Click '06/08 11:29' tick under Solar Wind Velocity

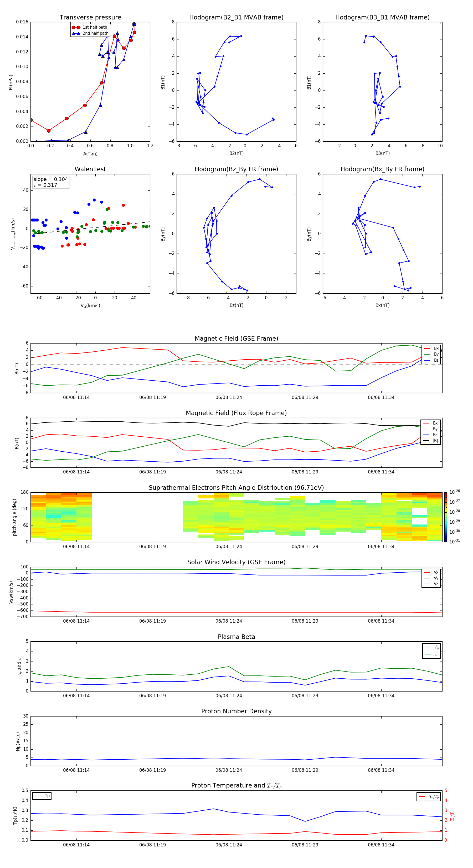[x=305, y=621]
